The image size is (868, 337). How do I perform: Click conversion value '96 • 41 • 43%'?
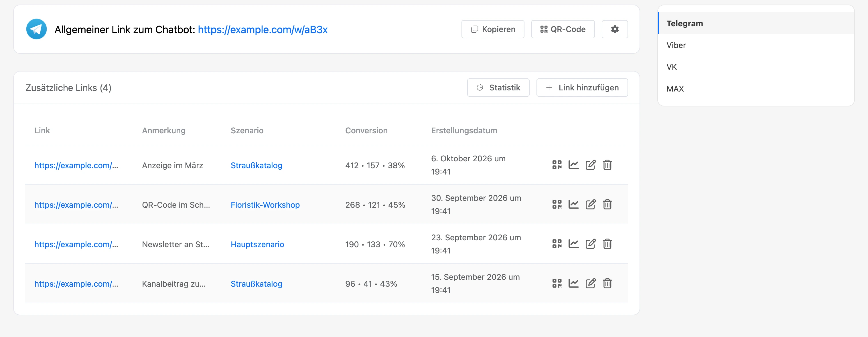click(371, 284)
